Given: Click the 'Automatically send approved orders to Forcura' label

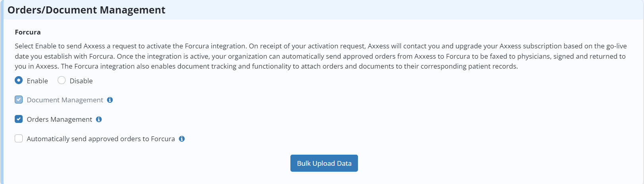Looking at the screenshot, I should pyautogui.click(x=101, y=139).
